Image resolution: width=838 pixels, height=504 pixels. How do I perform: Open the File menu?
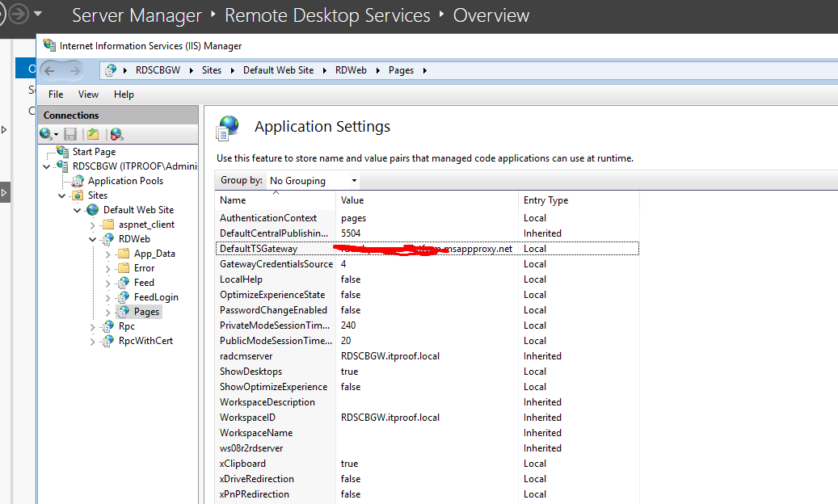(x=56, y=94)
